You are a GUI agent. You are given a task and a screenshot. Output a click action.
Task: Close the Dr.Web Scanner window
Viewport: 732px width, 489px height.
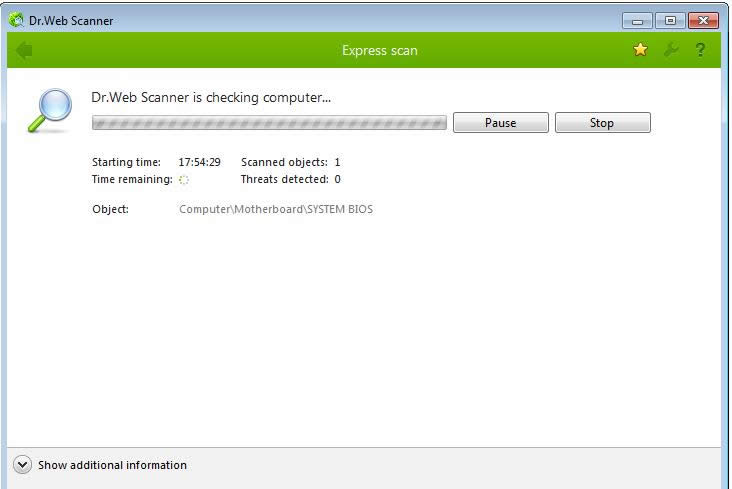703,21
